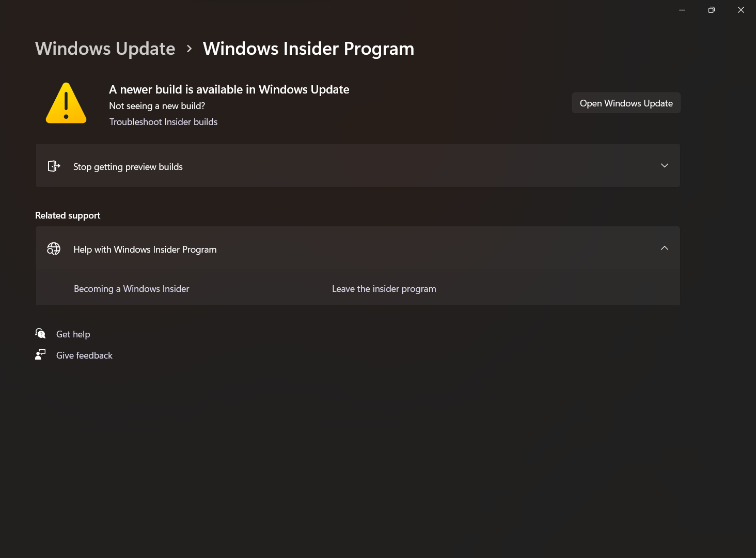
Task: Collapse the Help with Windows Insider Program chevron
Action: (x=665, y=248)
